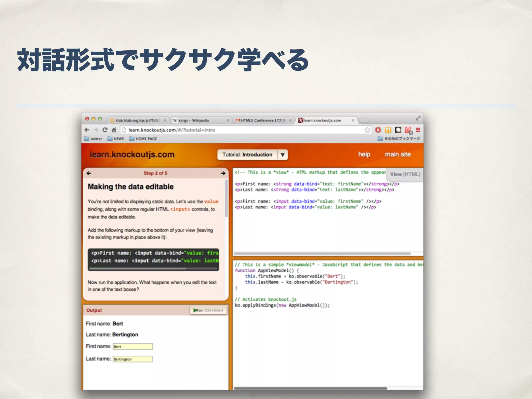Click the horizontal scrollbar under the HTML view
Viewport: 532px width, 399px height.
coord(322,254)
